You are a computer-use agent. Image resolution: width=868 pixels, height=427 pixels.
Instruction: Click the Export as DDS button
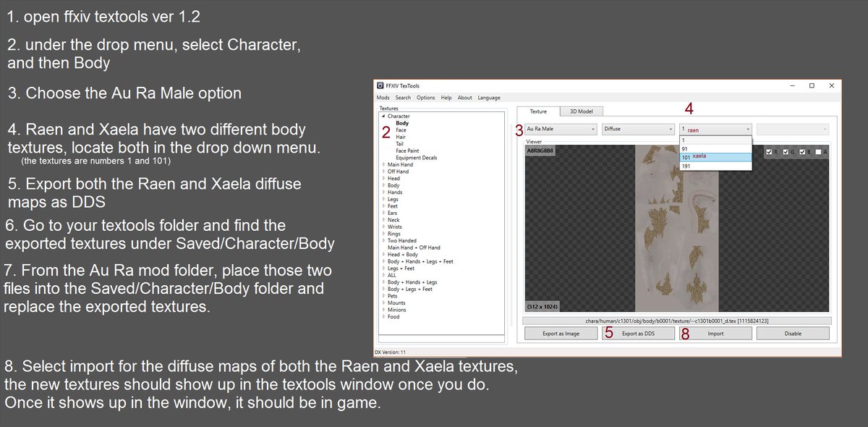[638, 334]
